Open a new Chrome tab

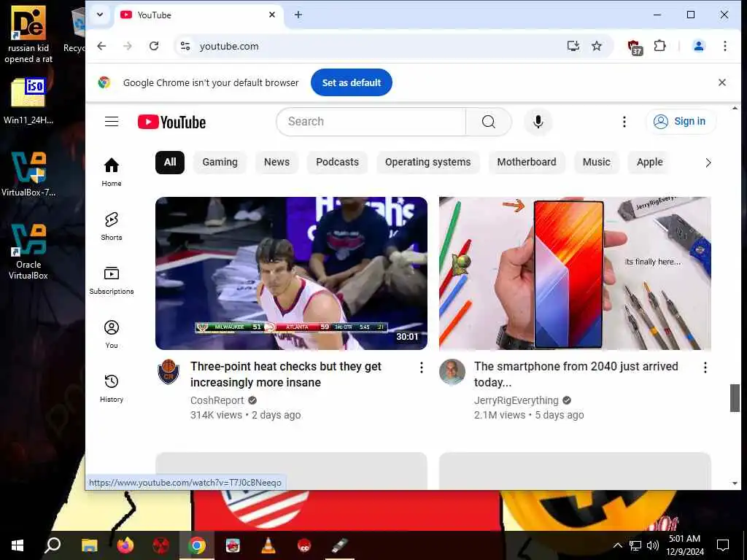(298, 15)
